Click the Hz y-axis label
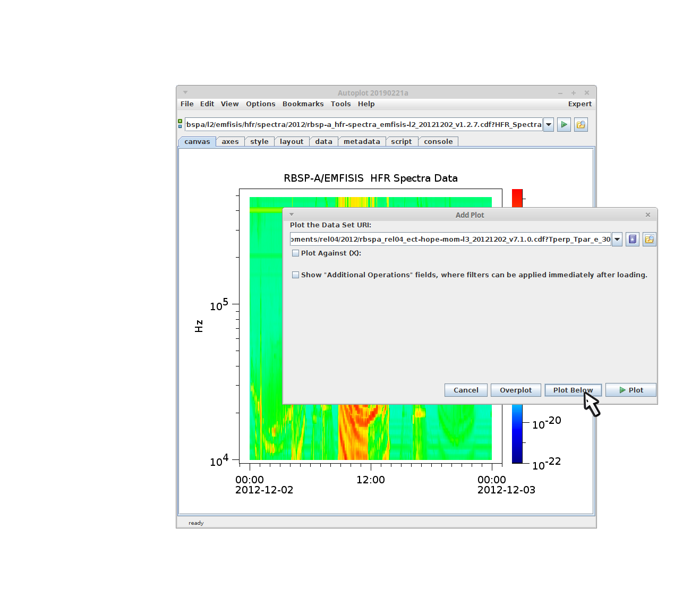 tap(199, 326)
